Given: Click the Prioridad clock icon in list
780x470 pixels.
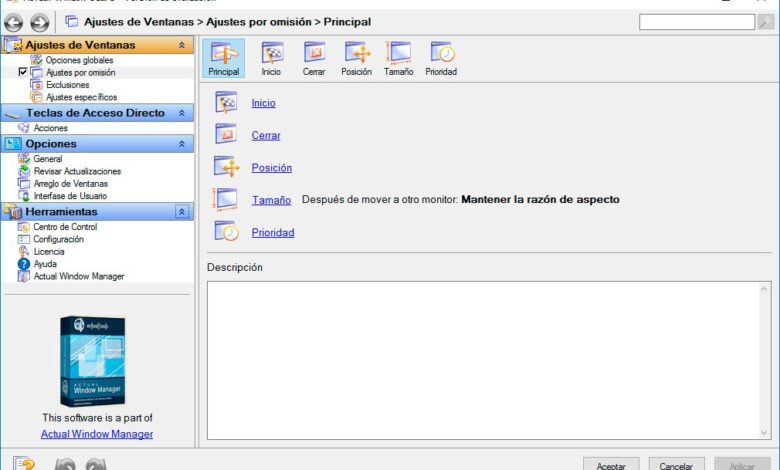Looking at the screenshot, I should point(226,231).
